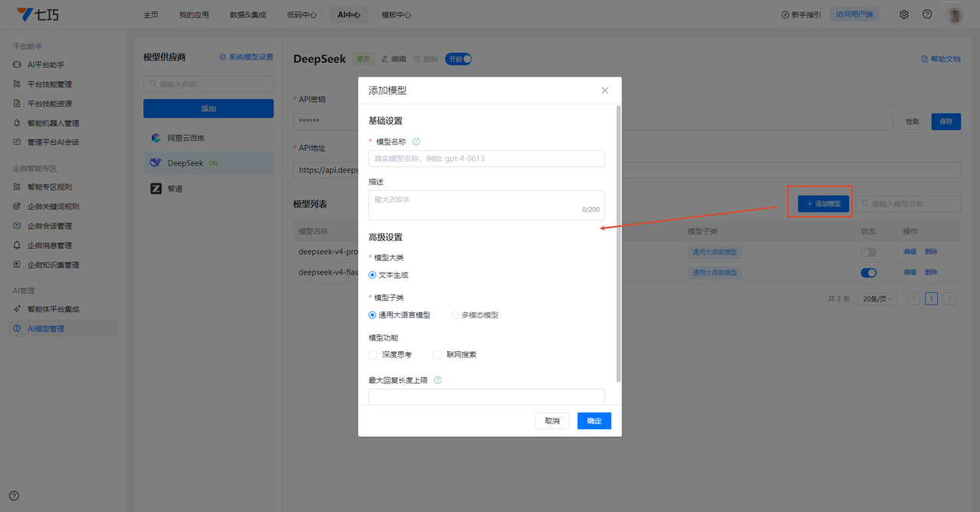Focus the 模型名称 input field
This screenshot has height=512, width=980.
pyautogui.click(x=487, y=158)
